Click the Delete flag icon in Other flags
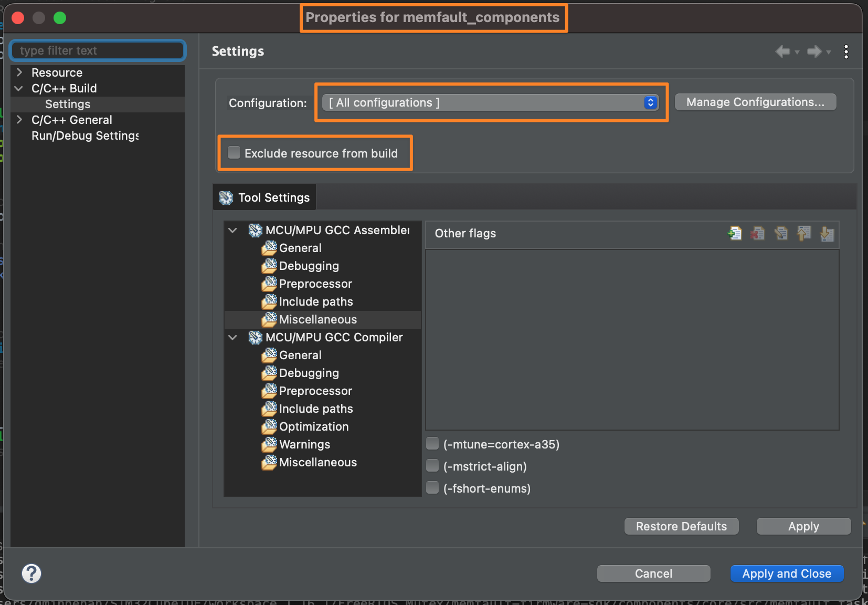This screenshot has width=868, height=605. (x=757, y=233)
